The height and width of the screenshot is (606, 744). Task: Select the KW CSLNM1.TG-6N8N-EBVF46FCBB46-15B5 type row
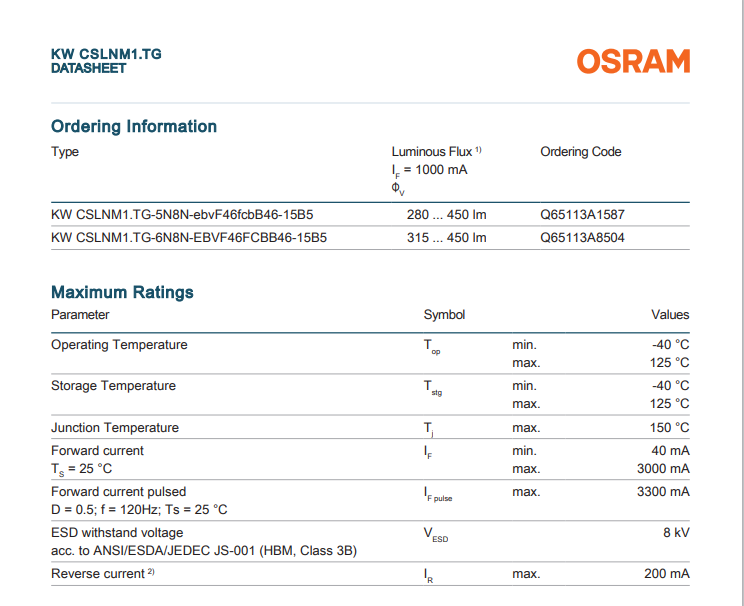(x=189, y=237)
